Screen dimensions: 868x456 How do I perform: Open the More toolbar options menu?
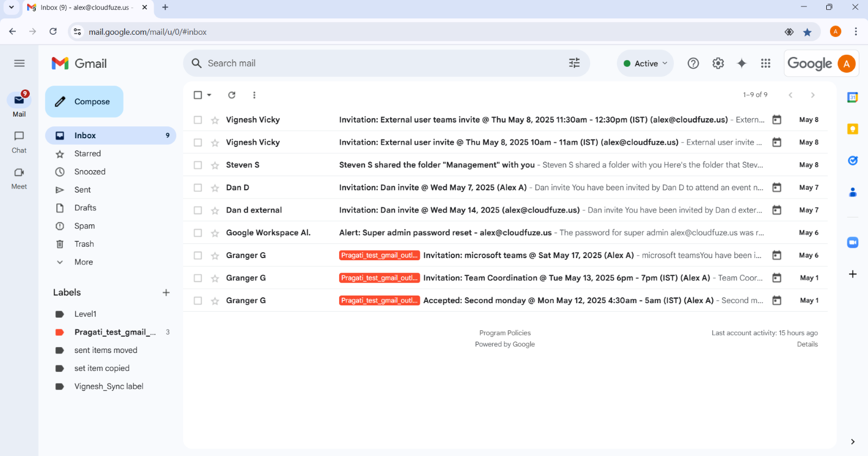(254, 95)
